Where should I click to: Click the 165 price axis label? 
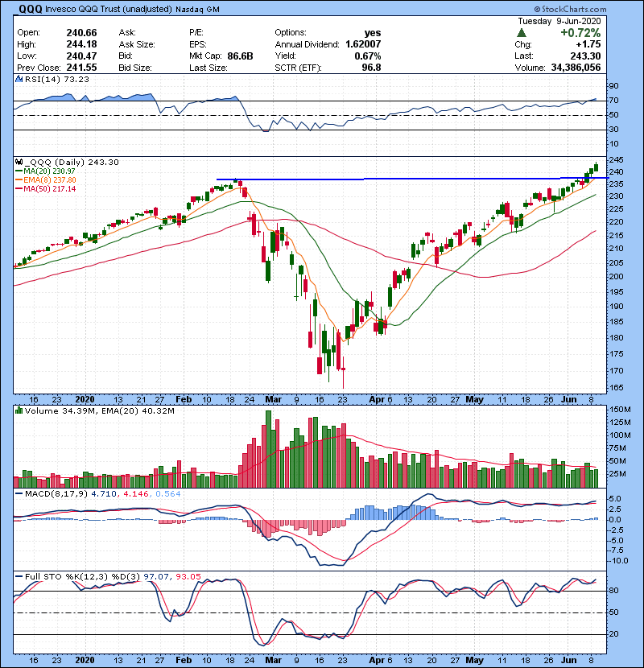(x=617, y=388)
